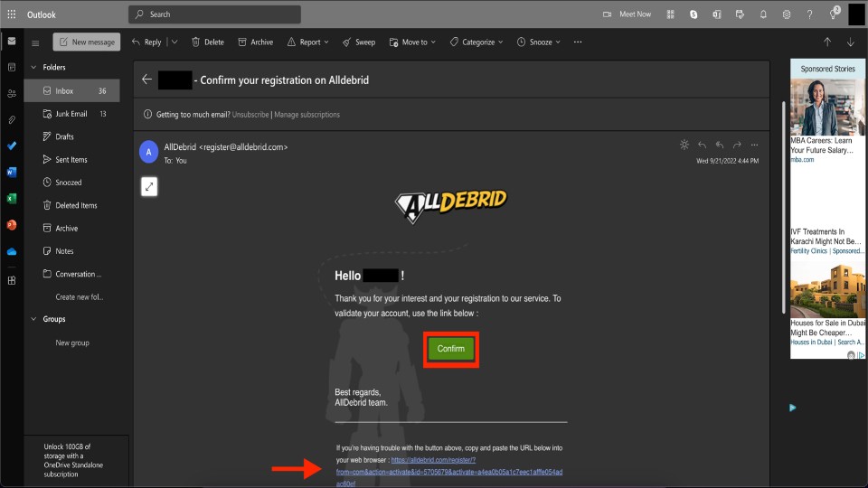This screenshot has width=868, height=488.
Task: Click Manage subscriptions link
Action: click(x=307, y=115)
